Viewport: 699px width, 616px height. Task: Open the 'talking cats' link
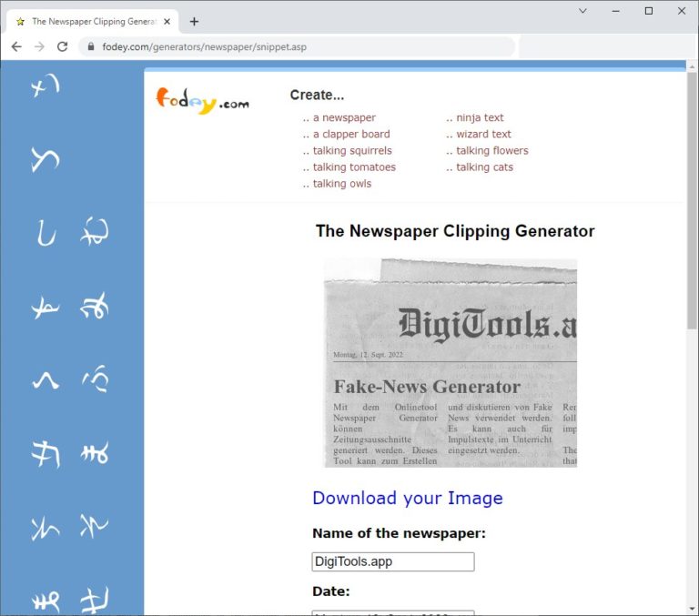tap(484, 167)
